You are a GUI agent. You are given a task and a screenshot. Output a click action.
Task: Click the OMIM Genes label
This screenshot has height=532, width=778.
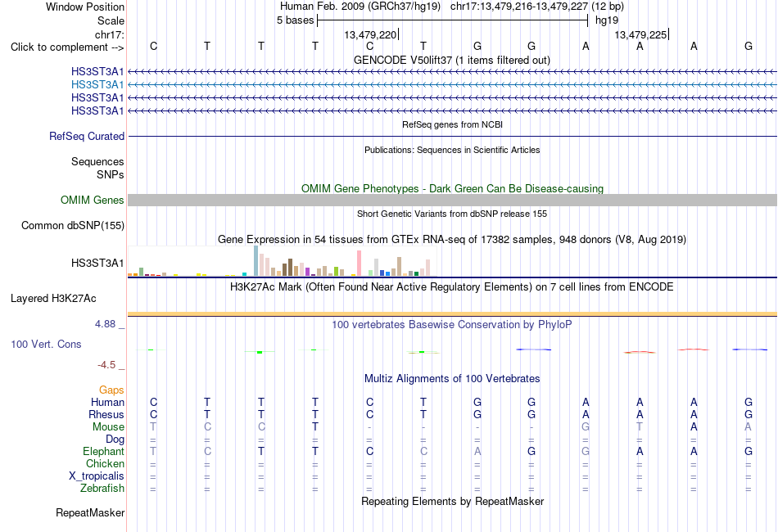click(92, 200)
